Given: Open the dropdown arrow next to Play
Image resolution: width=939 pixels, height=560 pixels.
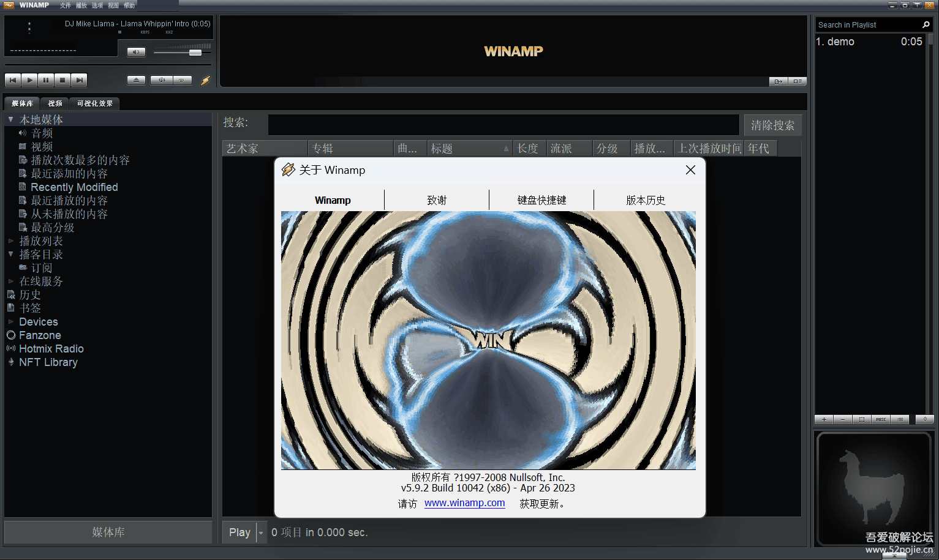Looking at the screenshot, I should tap(261, 532).
